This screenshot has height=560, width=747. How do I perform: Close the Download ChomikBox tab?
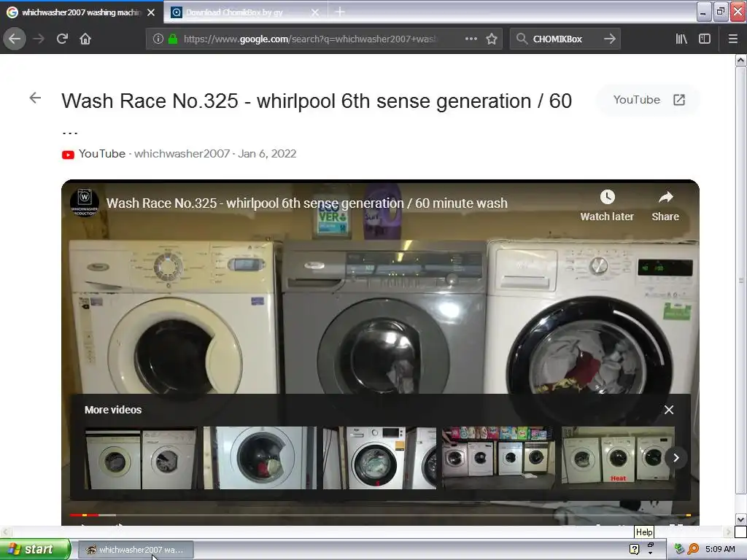tap(315, 12)
